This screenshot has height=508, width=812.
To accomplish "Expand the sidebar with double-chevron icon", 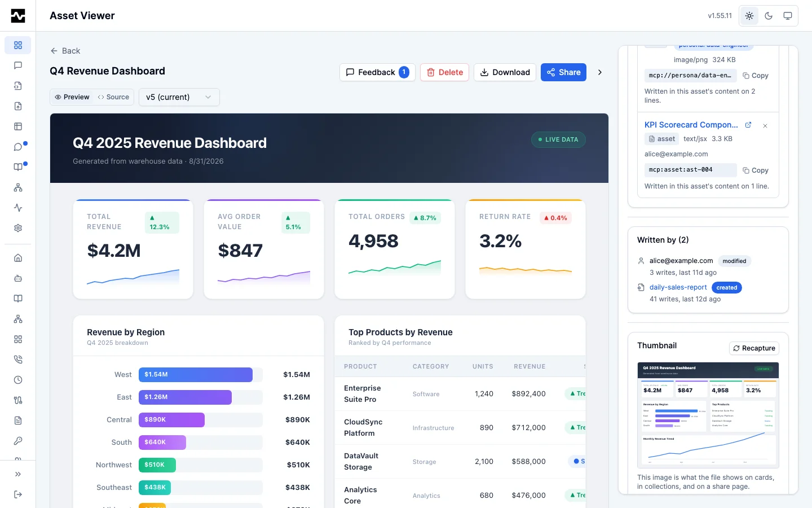I will 18,474.
